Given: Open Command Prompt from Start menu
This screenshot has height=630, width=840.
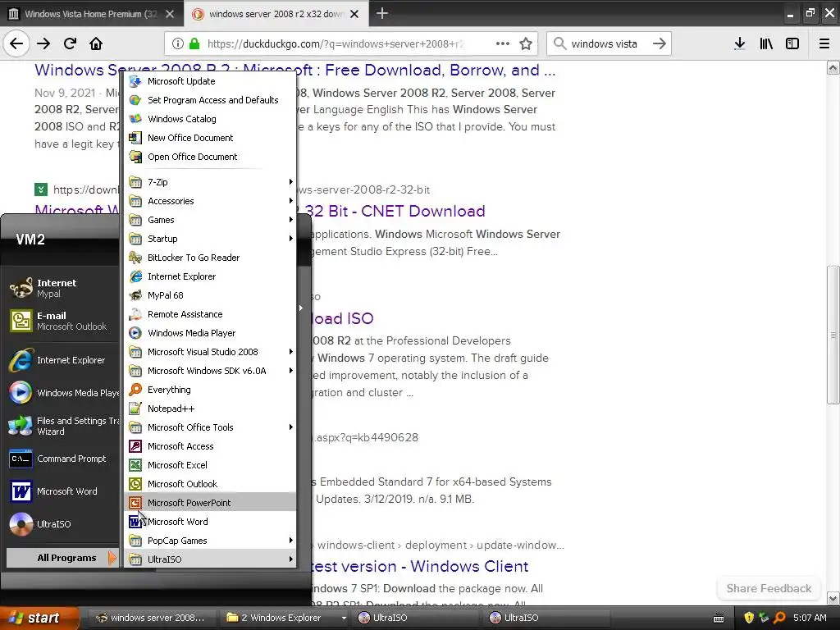Looking at the screenshot, I should point(62,459).
